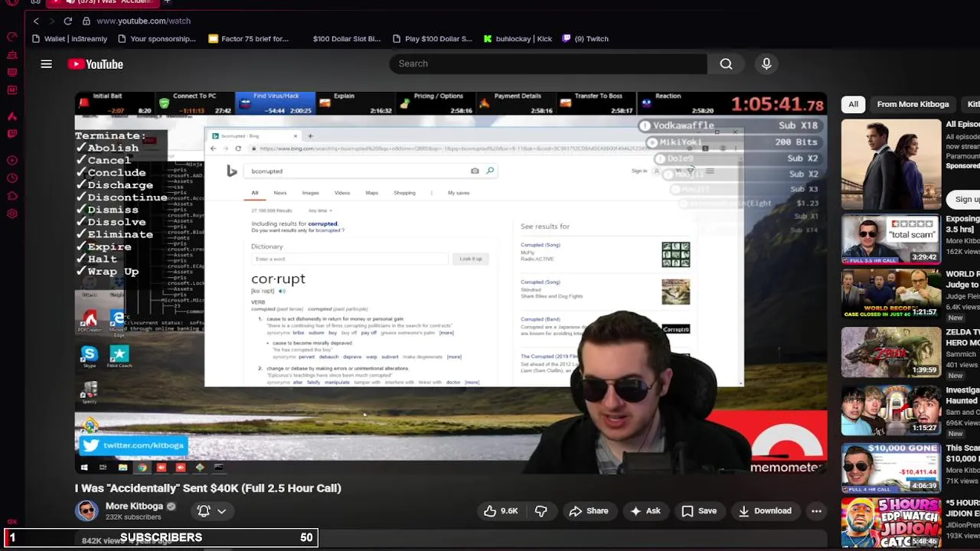
Task: Open the Your sponsorship... bookmark
Action: point(156,38)
